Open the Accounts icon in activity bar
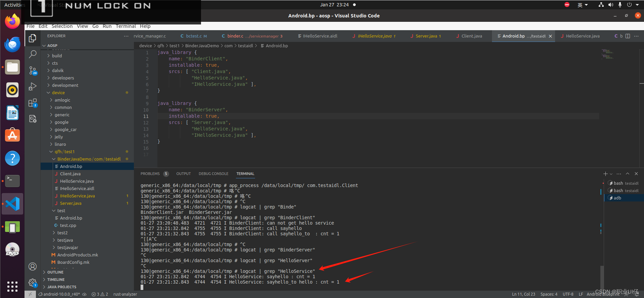 tap(33, 266)
